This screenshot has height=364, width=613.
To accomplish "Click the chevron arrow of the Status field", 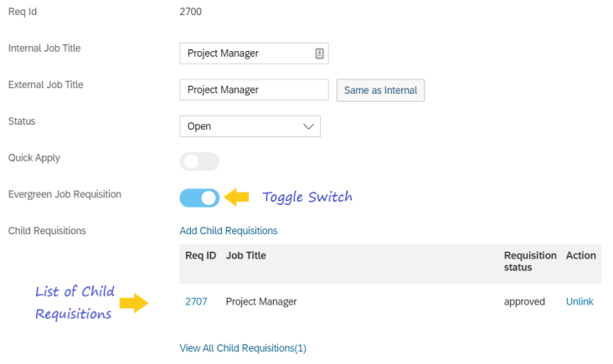I will tap(309, 126).
